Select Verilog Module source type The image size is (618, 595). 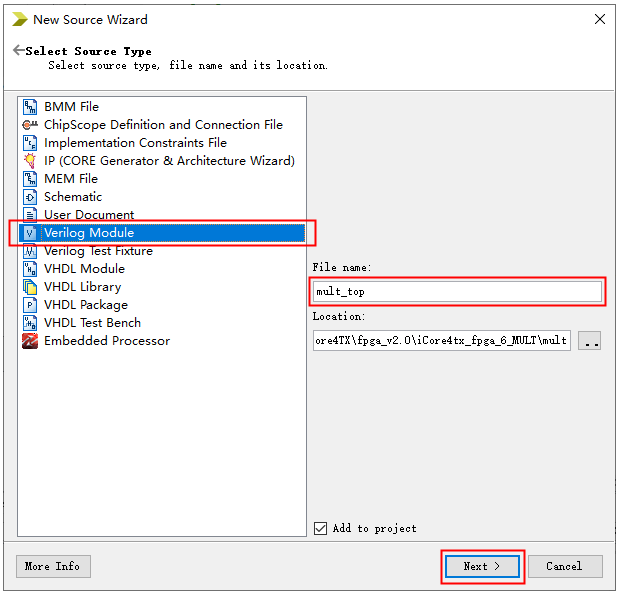coord(88,233)
